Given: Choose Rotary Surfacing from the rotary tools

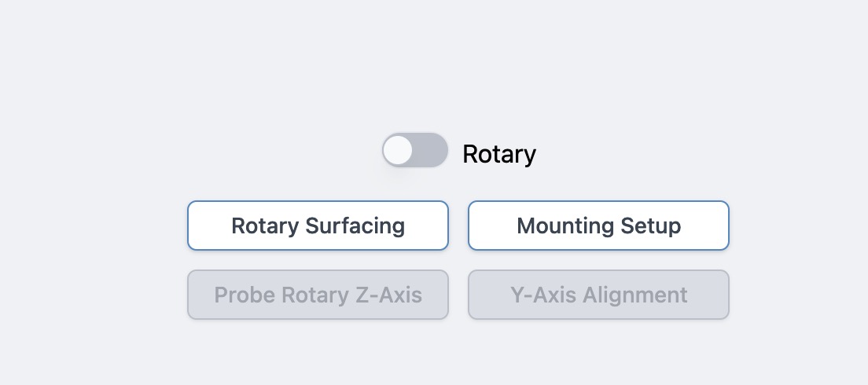Looking at the screenshot, I should [318, 226].
